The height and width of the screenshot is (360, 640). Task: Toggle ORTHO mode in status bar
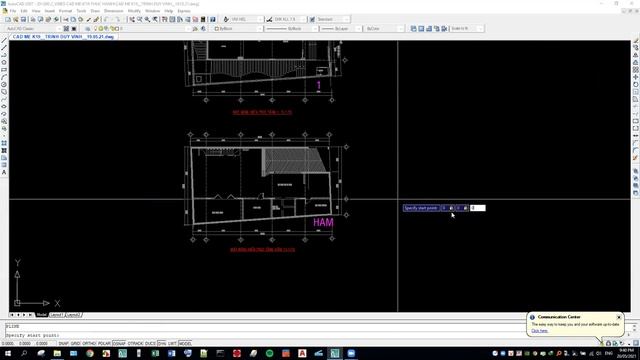(89, 343)
